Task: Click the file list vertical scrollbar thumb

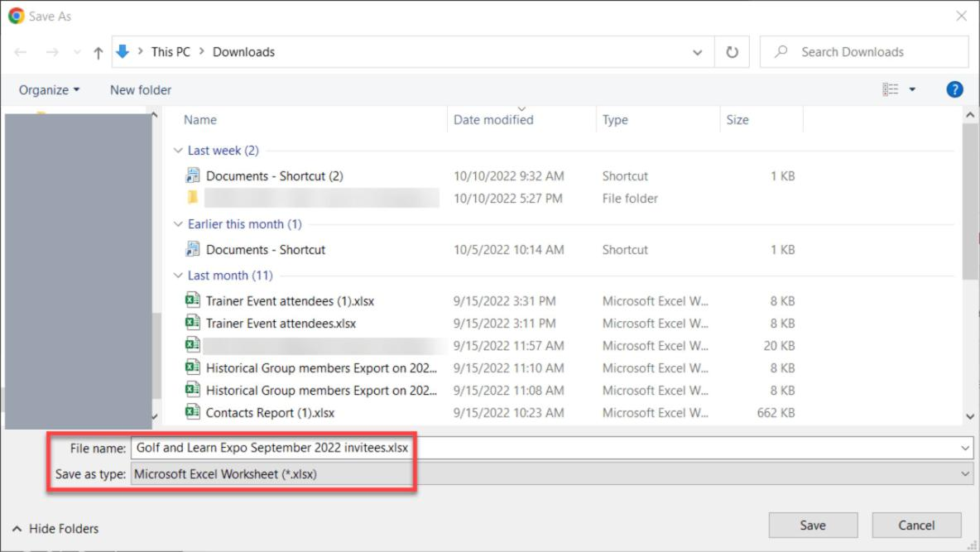Action: click(970, 201)
